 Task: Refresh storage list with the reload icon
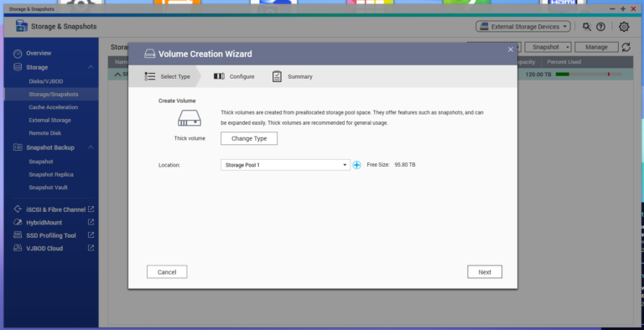pyautogui.click(x=626, y=47)
